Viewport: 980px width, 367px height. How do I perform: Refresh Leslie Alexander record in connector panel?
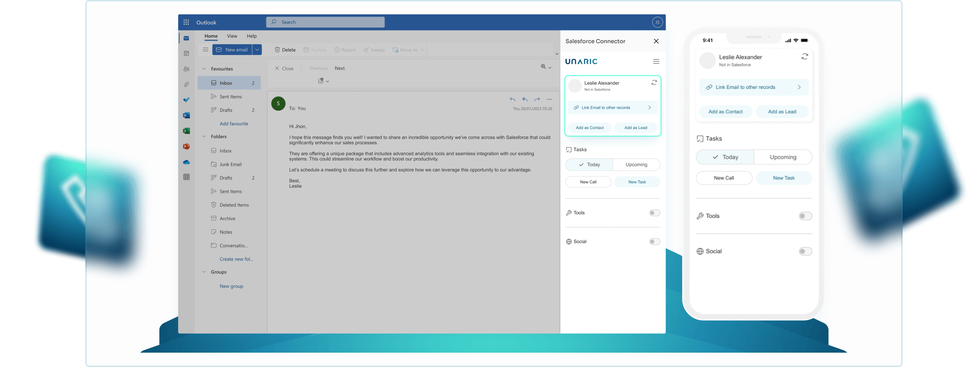654,82
